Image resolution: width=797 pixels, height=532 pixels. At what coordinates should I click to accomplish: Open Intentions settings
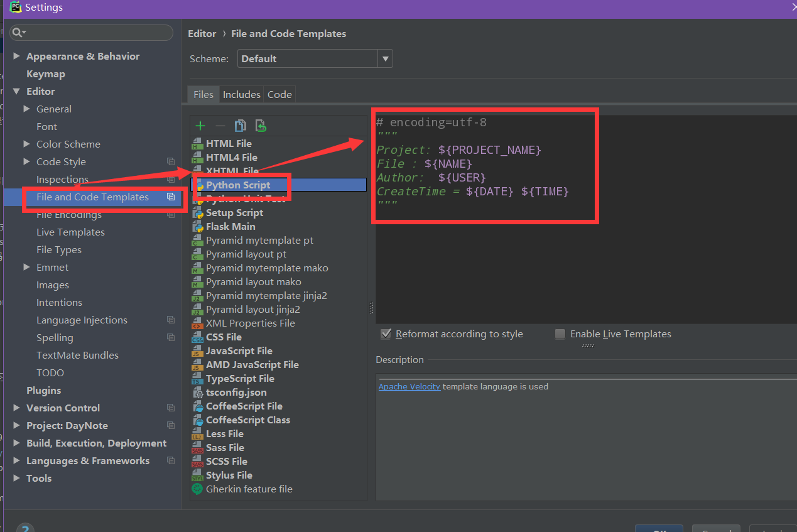click(x=59, y=302)
